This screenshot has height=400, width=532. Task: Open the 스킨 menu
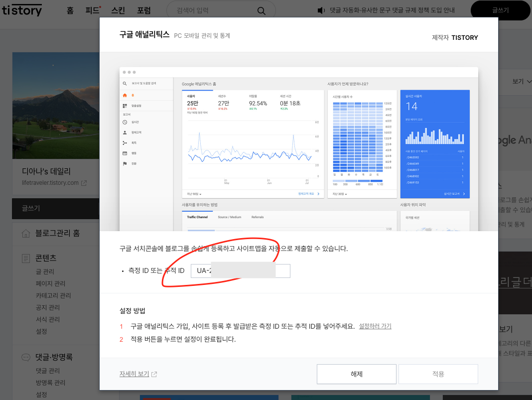[118, 10]
